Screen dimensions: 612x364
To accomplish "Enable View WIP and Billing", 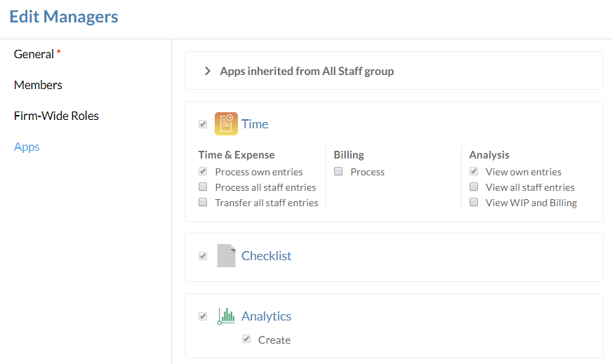I will (x=474, y=203).
